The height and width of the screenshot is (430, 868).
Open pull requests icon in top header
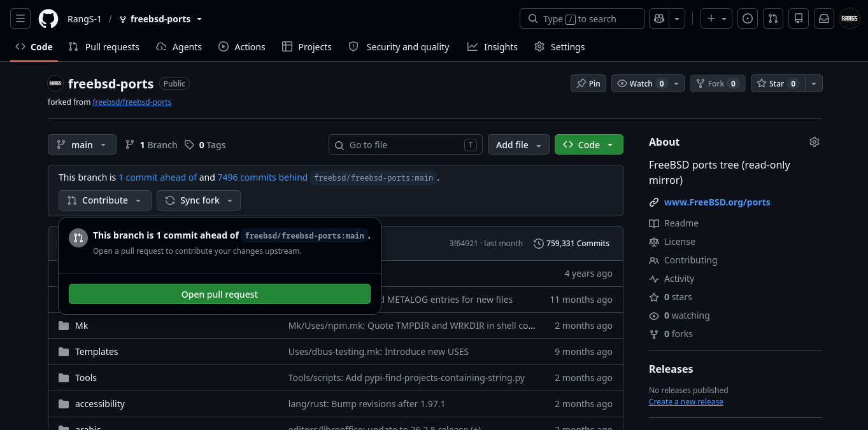point(773,18)
